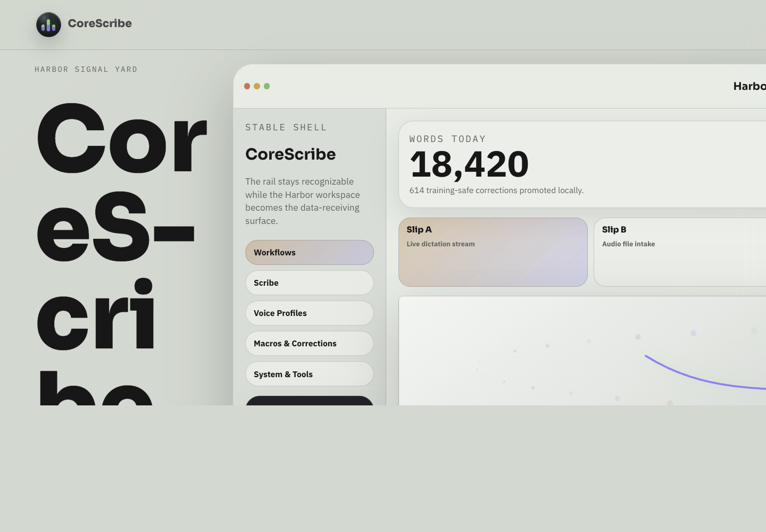Click the 'Audio file intake' caption
This screenshot has height=532, width=766.
click(x=628, y=244)
